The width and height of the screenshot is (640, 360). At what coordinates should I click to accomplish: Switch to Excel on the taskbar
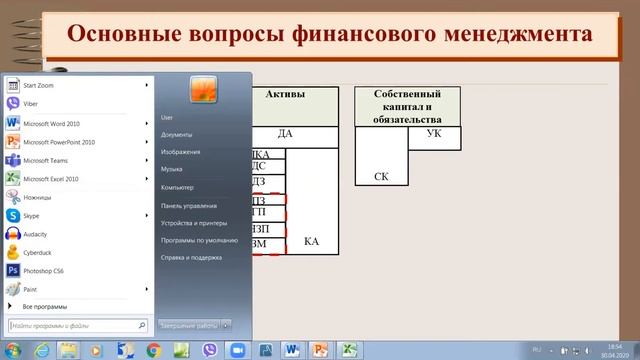[x=348, y=351]
